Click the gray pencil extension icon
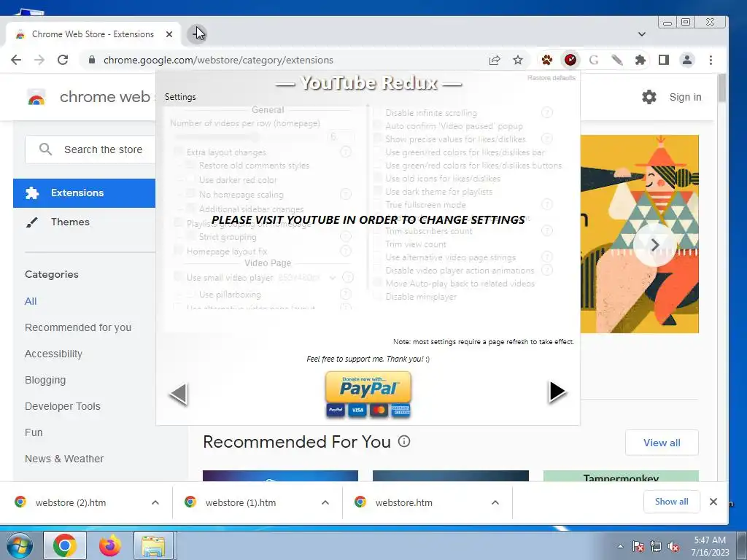This screenshot has width=747, height=560. click(x=617, y=60)
